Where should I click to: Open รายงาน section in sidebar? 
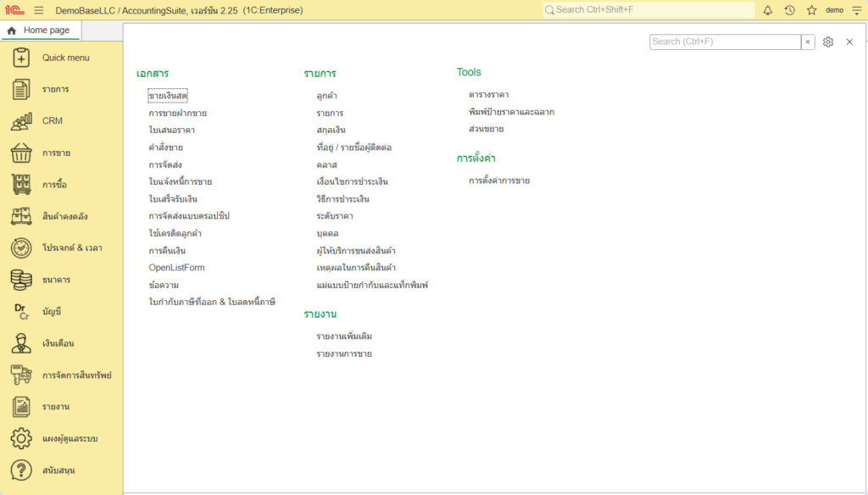click(x=56, y=407)
